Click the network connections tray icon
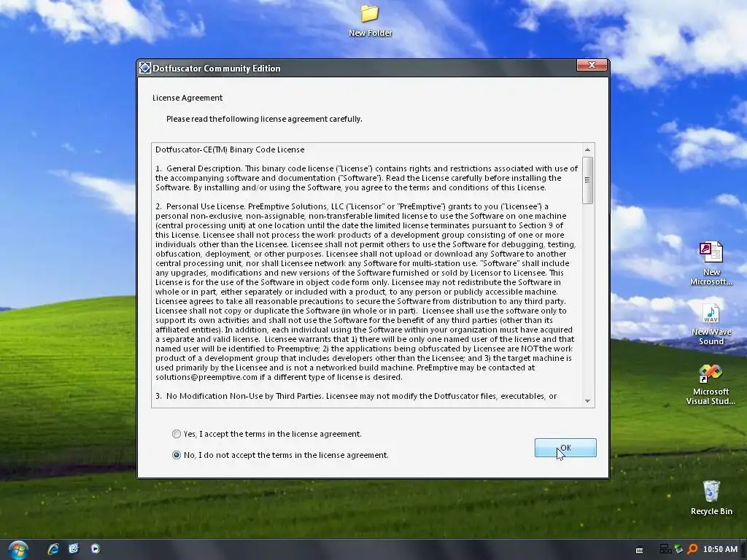The height and width of the screenshot is (560, 747). pos(665,549)
